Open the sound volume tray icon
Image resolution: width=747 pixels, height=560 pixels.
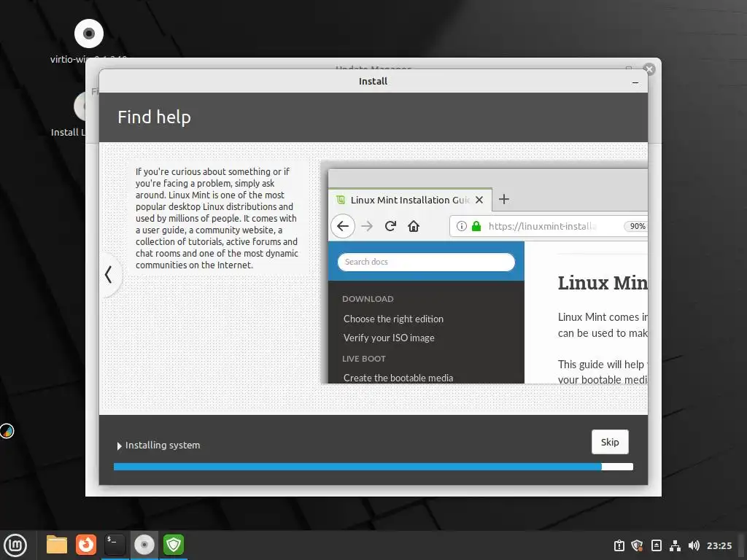[694, 545]
